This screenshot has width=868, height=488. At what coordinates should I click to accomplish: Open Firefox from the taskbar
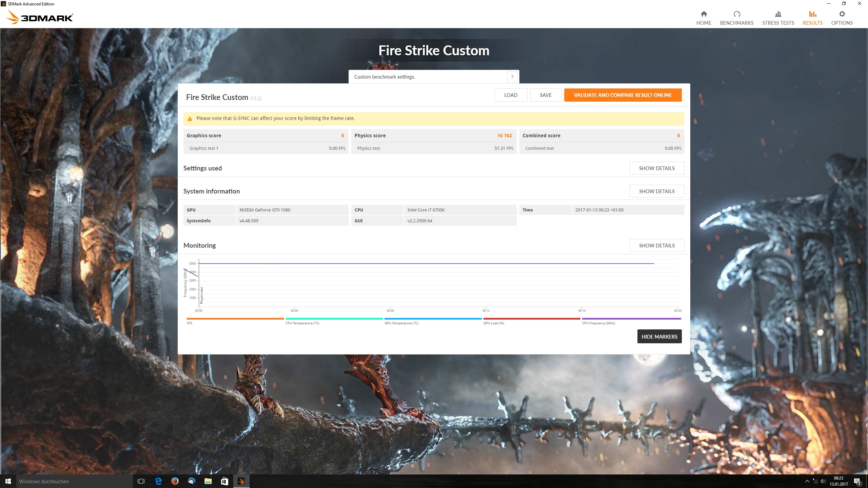click(175, 481)
